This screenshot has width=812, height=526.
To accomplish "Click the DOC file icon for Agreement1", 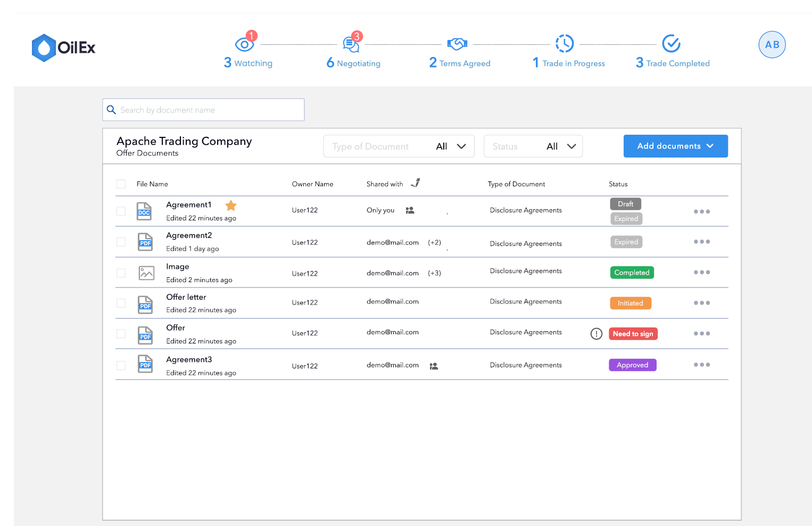I will [x=144, y=211].
